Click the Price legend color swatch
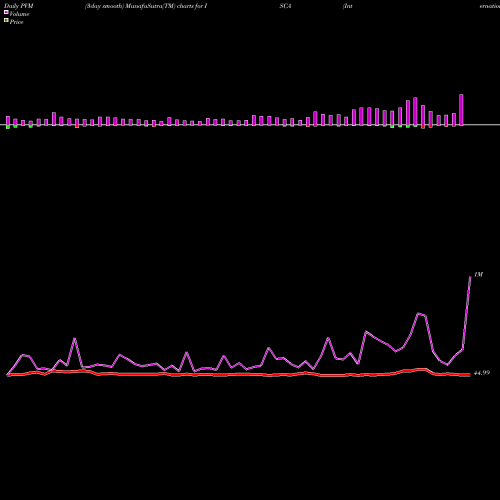This screenshot has width=500, height=500. pos(6,20)
